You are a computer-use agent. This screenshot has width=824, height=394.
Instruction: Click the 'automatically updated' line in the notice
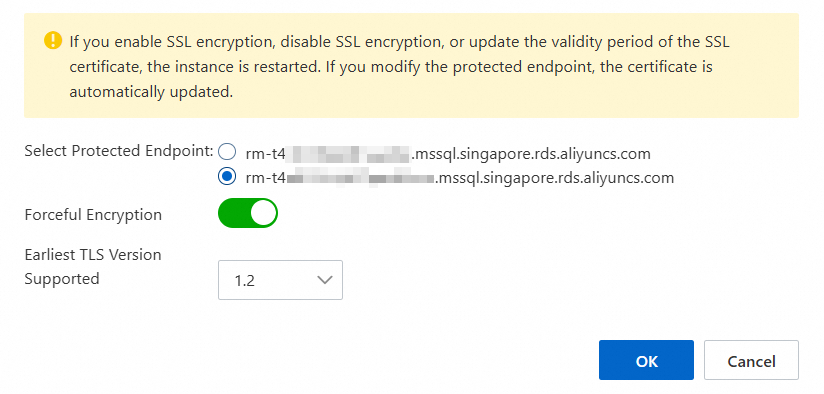pyautogui.click(x=151, y=92)
